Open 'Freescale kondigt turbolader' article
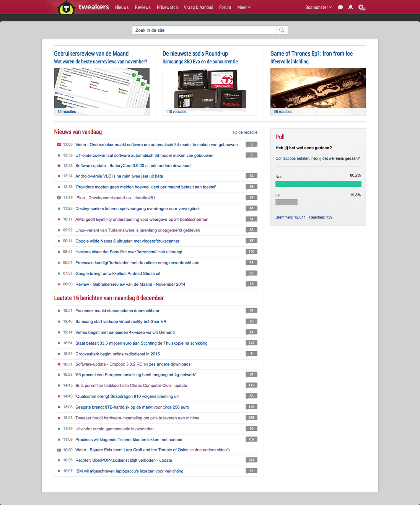 137,263
